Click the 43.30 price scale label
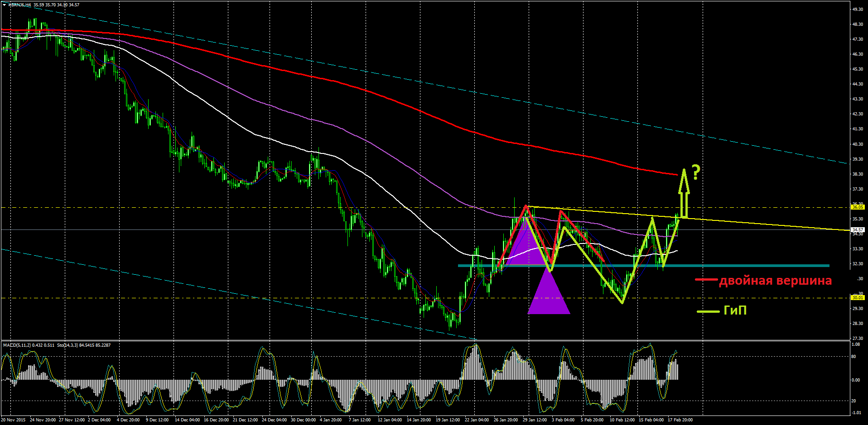Screen dimensions: 868x425 858,99
